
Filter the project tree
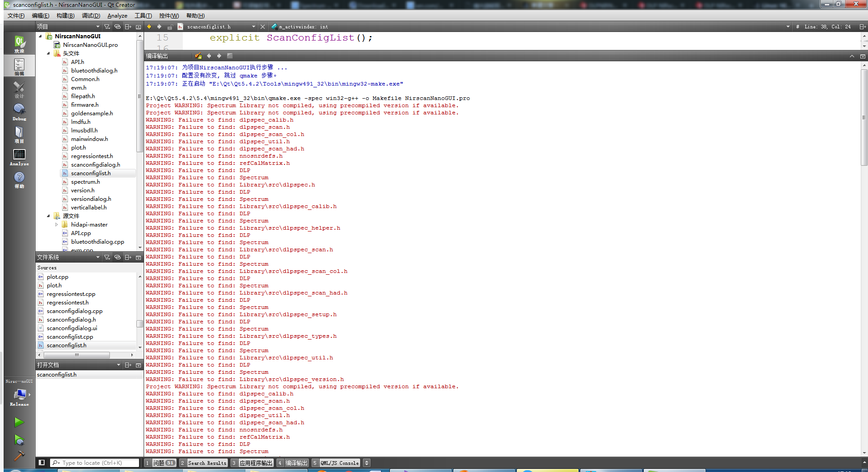(107, 27)
